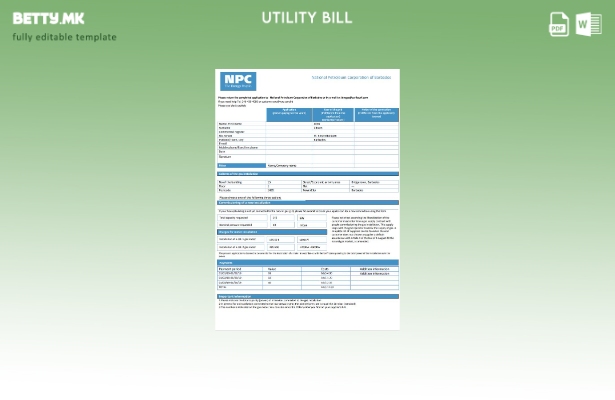Image resolution: width=615 pixels, height=400 pixels.
Task: Click the NPC logo on the document
Action: pyautogui.click(x=238, y=81)
